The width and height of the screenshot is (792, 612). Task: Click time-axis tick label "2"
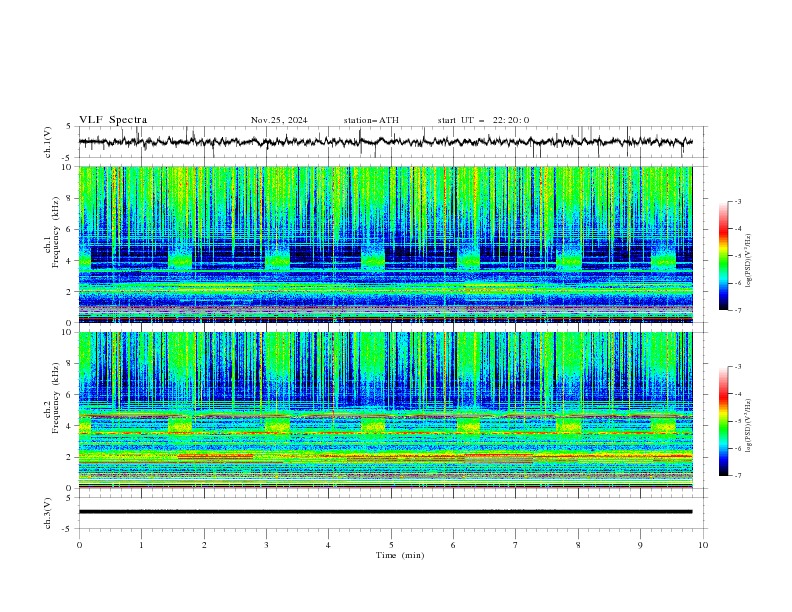click(x=204, y=545)
